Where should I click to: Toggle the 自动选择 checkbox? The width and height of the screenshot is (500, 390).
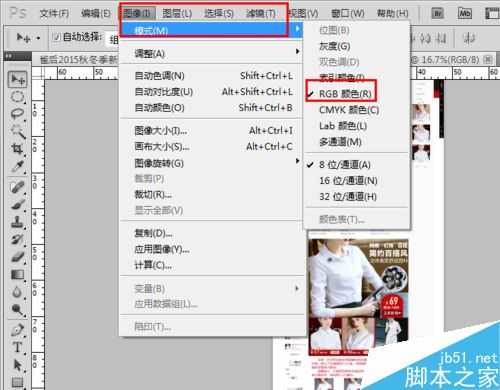57,37
